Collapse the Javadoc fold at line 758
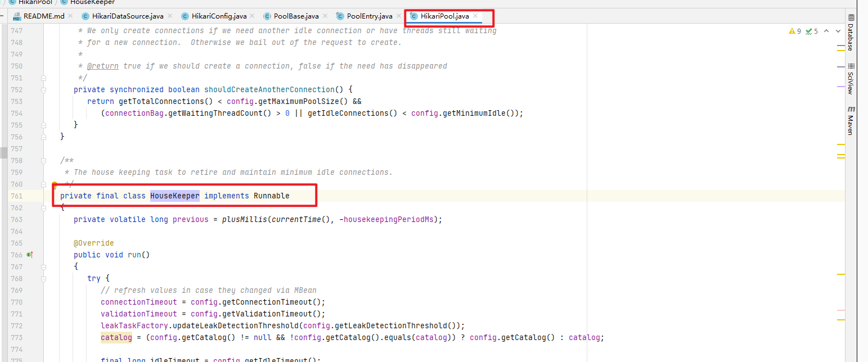Viewport: 868px width, 362px height. tap(43, 160)
